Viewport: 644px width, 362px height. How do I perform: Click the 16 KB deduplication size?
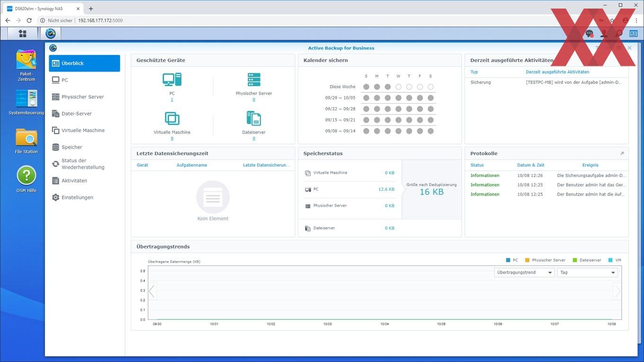coord(431,192)
